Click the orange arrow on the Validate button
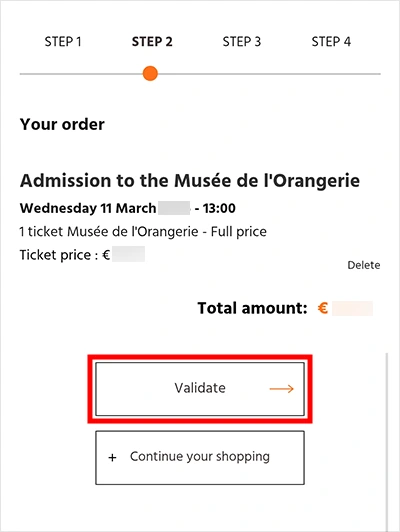 tap(282, 388)
